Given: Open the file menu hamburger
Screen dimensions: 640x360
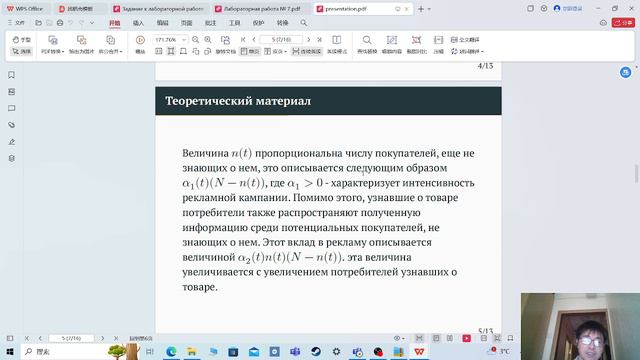Looking at the screenshot, I should (17, 23).
